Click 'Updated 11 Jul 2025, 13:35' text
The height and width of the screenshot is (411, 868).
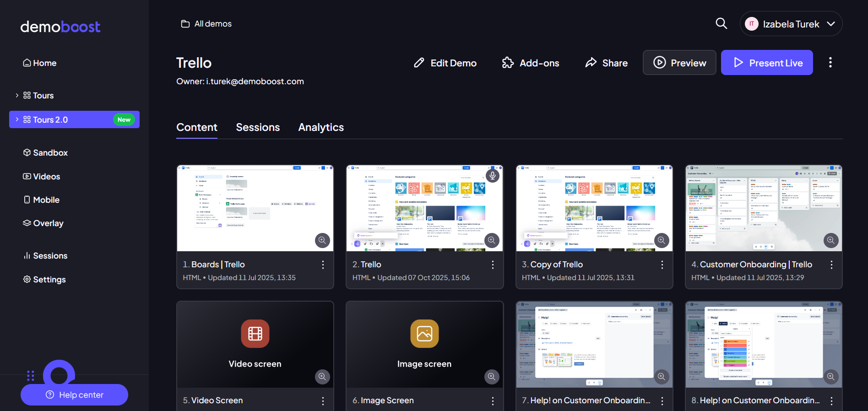tap(252, 278)
